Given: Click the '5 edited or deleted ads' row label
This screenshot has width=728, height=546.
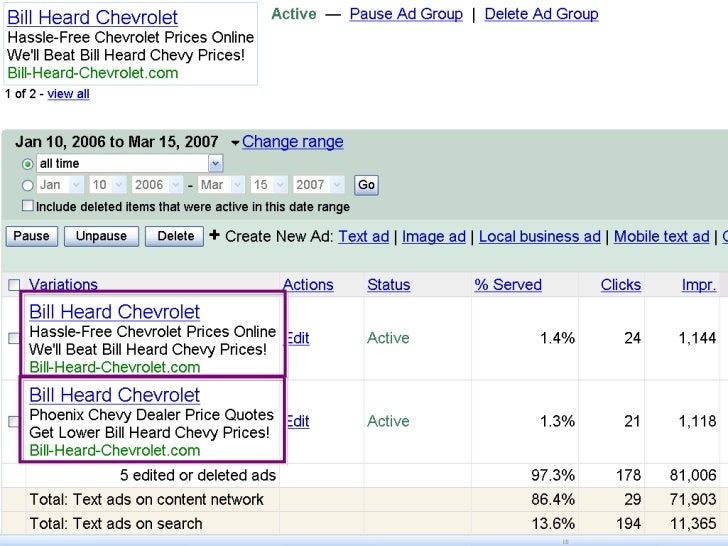Looking at the screenshot, I should 198,475.
